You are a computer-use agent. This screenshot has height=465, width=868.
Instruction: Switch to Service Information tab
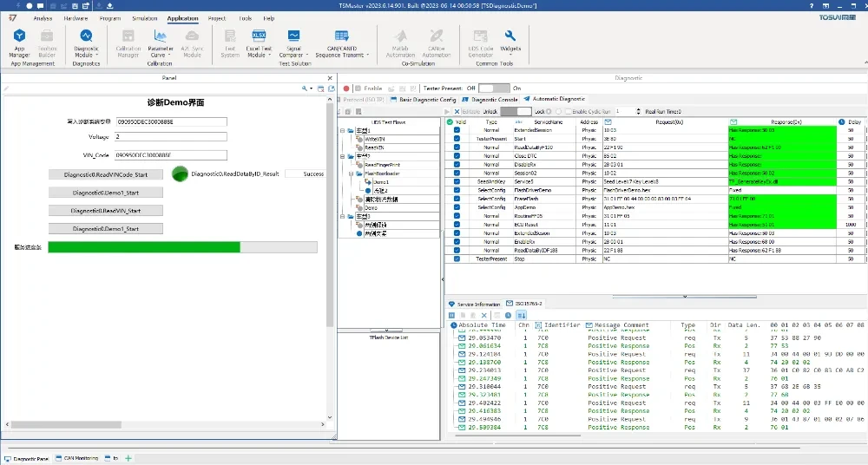475,304
